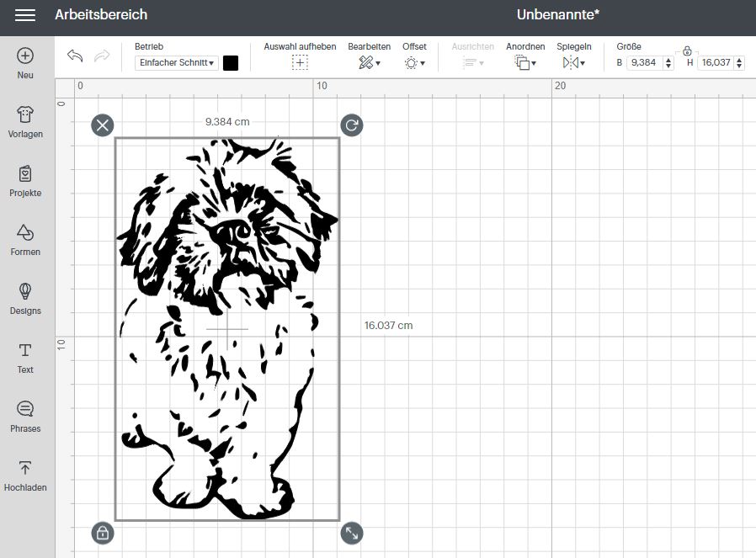Click Auswahl aufheben to deselect
The width and height of the screenshot is (756, 558).
point(300,62)
